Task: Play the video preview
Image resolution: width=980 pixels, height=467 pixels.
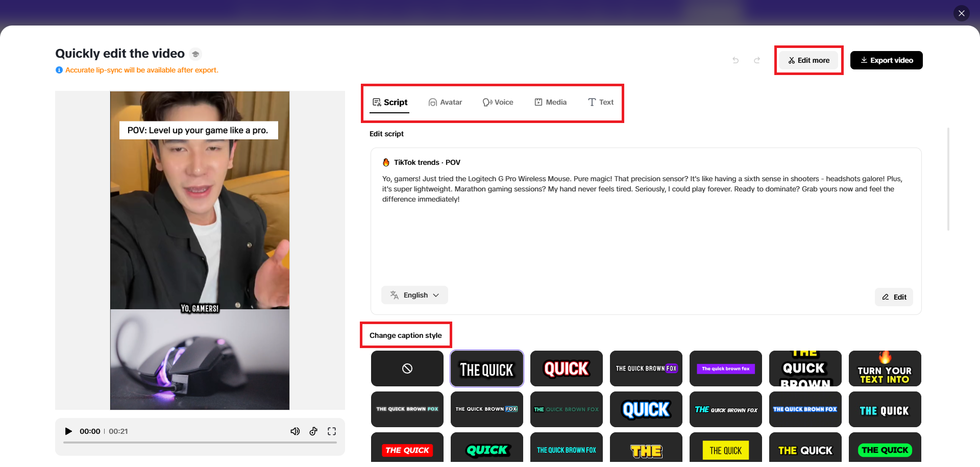Action: [68, 431]
